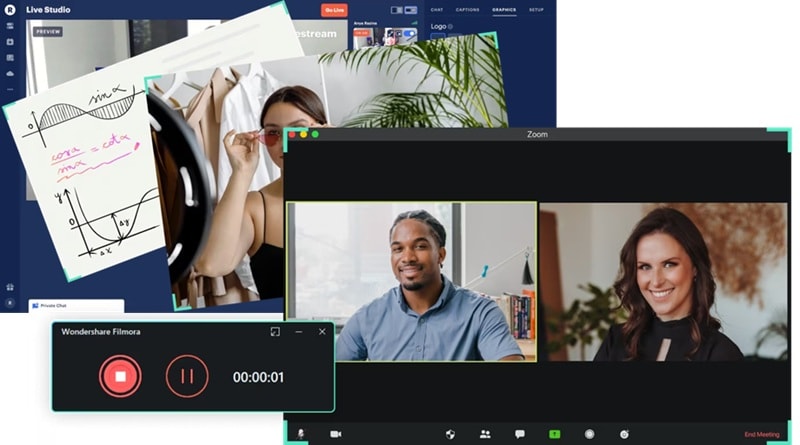Image resolution: width=800 pixels, height=445 pixels.
Task: Click gift icon near sidebar bottom
Action: point(10,287)
